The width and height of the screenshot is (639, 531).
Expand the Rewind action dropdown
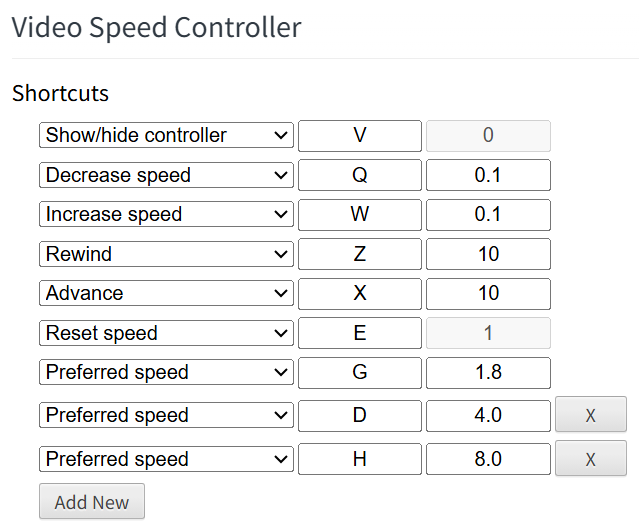pyautogui.click(x=166, y=254)
